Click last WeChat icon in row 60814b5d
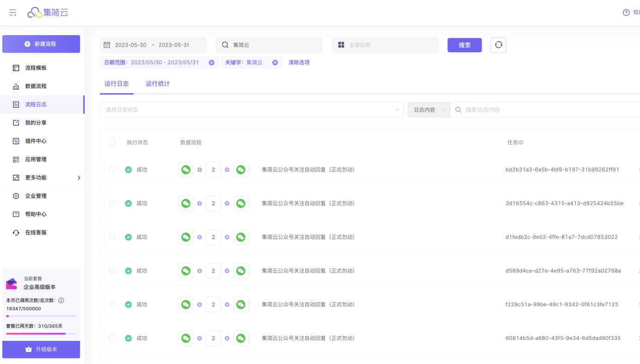Screen dimensions: 640x364 pyautogui.click(x=241, y=338)
